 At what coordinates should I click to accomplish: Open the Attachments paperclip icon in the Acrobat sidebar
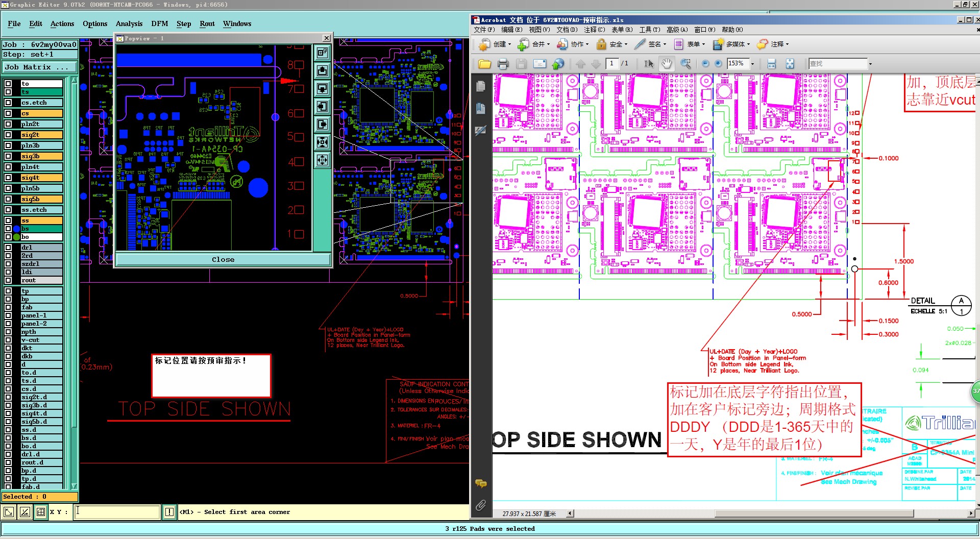click(x=480, y=505)
